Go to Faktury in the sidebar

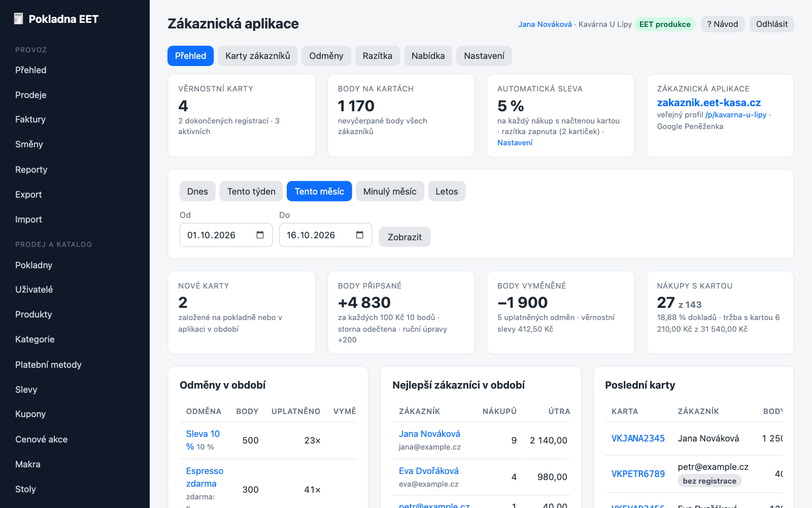30,119
